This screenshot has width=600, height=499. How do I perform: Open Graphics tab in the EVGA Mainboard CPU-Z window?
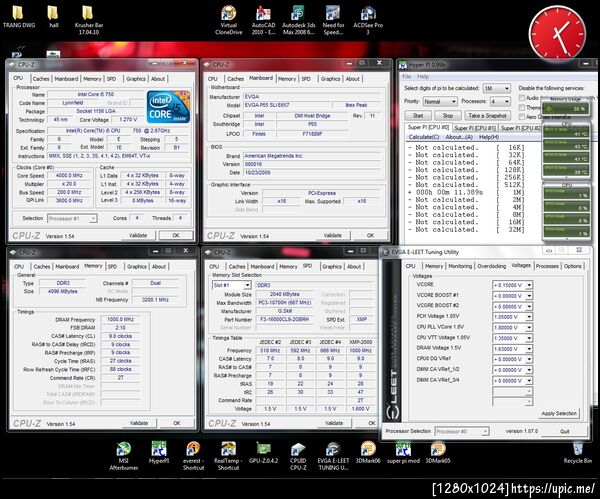click(x=330, y=79)
